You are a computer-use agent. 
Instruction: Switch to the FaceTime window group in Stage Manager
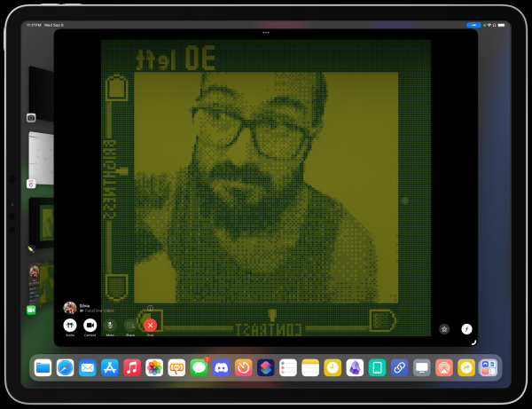click(x=41, y=284)
